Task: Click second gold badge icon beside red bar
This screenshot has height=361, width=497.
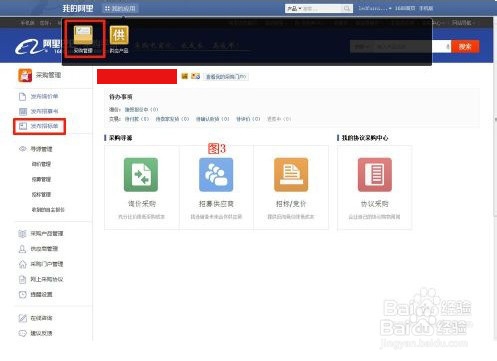Action: 195,76
